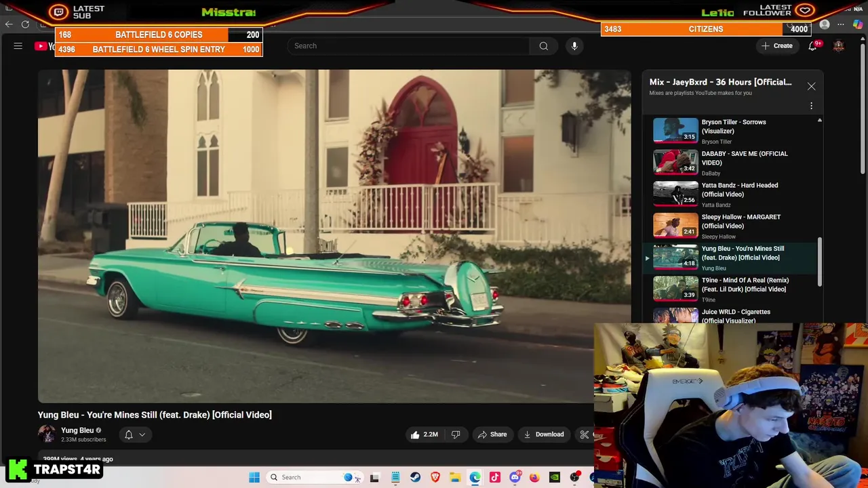Reload the page with the browser refresh icon
The image size is (868, 488).
(x=25, y=24)
